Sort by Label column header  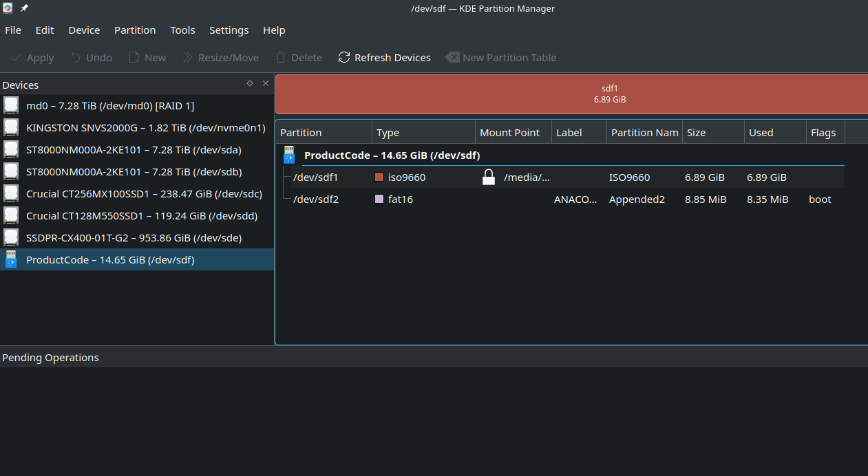coord(579,133)
